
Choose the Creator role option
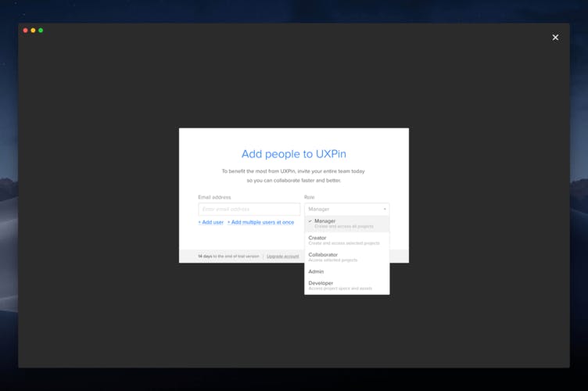(347, 240)
